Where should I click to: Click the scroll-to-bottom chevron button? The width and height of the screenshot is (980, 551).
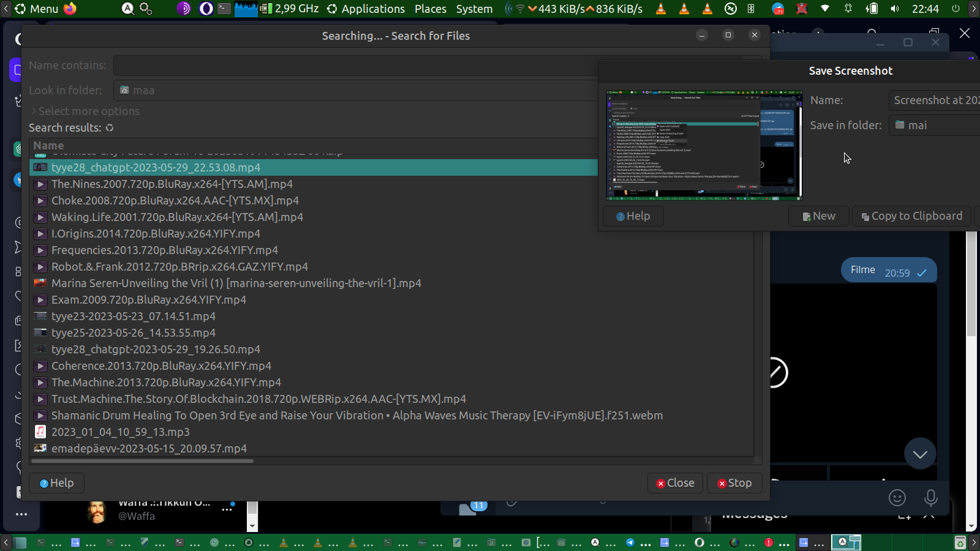[x=919, y=454]
